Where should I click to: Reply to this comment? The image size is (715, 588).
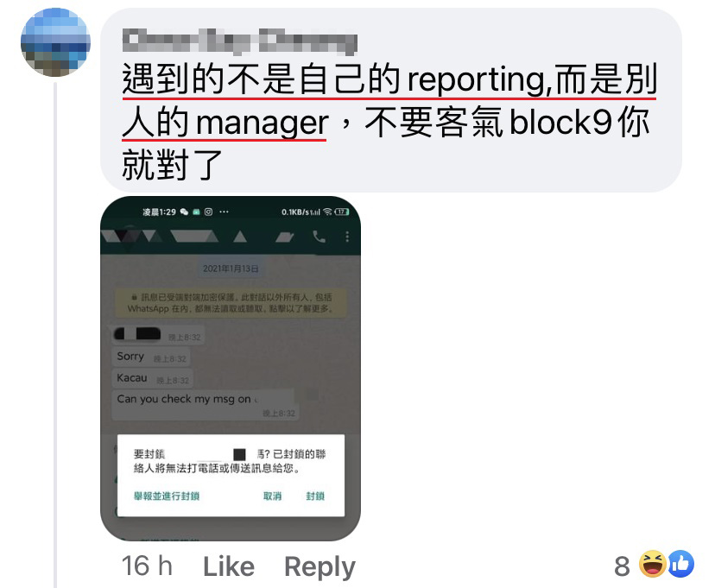320,567
